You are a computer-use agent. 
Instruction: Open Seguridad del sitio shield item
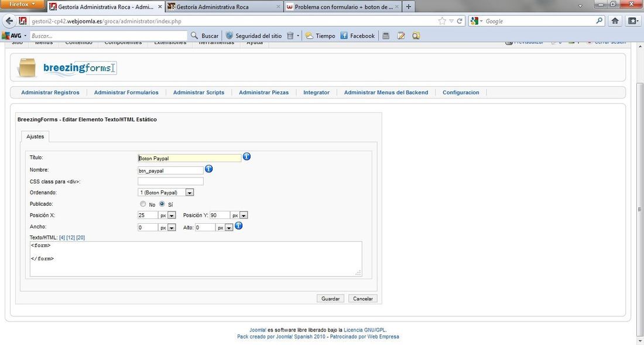pos(254,36)
